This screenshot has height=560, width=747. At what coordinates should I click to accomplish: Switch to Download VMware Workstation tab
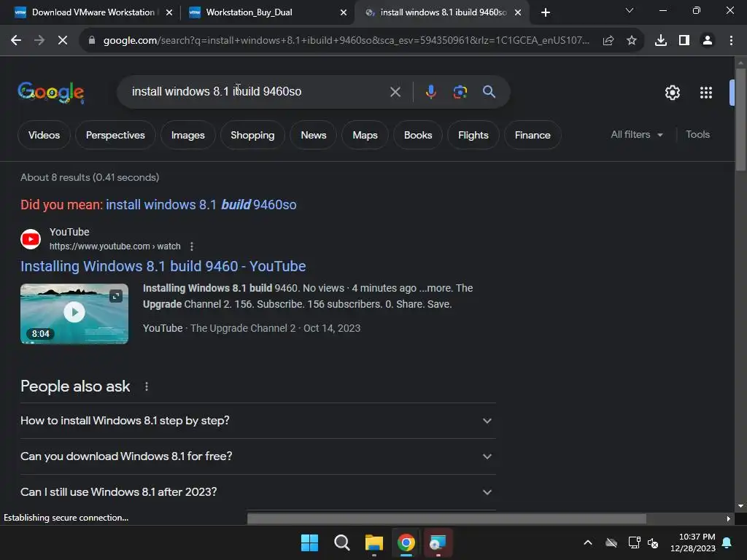pyautogui.click(x=93, y=12)
